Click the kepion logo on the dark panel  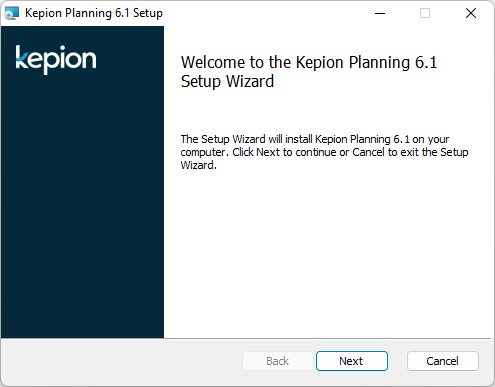tap(56, 59)
